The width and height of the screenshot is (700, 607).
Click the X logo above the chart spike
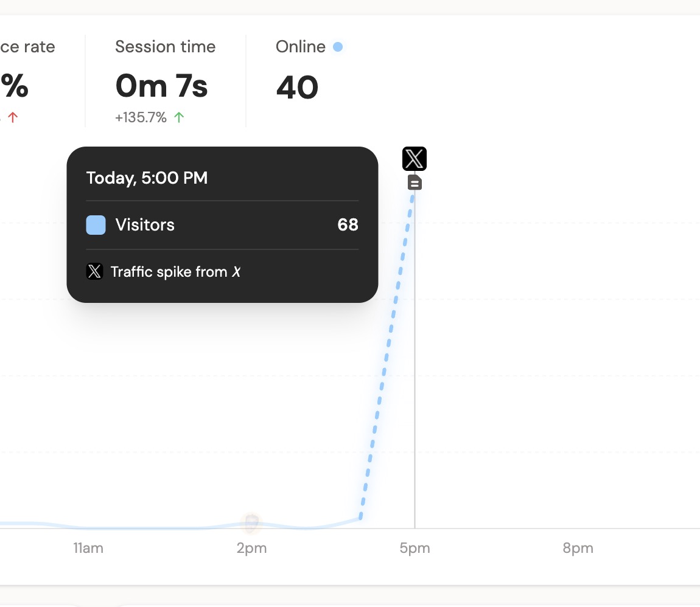click(415, 159)
